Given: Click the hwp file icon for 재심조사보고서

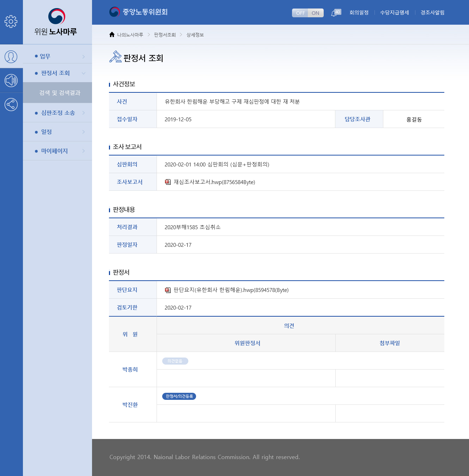Looking at the screenshot, I should [x=168, y=182].
